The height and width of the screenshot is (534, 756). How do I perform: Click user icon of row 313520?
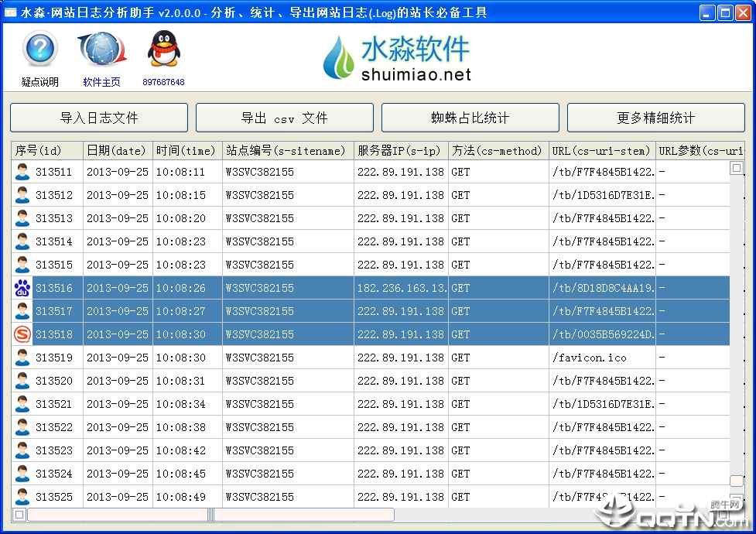[22, 381]
